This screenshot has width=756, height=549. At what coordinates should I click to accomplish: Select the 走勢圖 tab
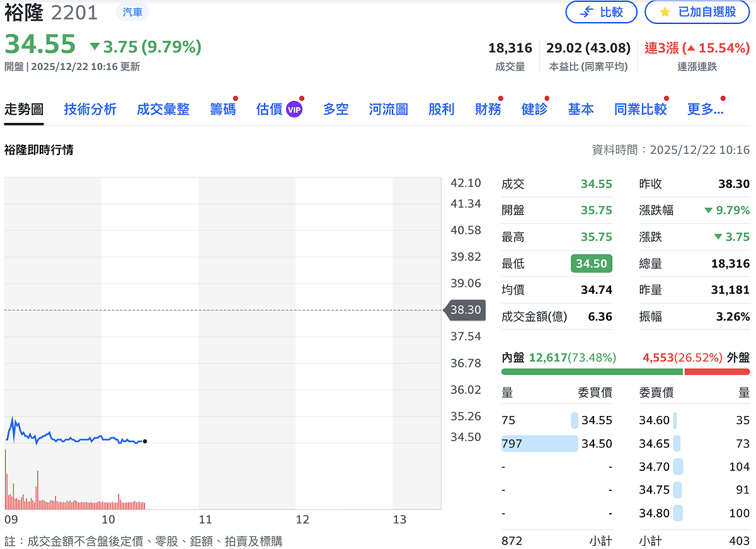pos(24,109)
